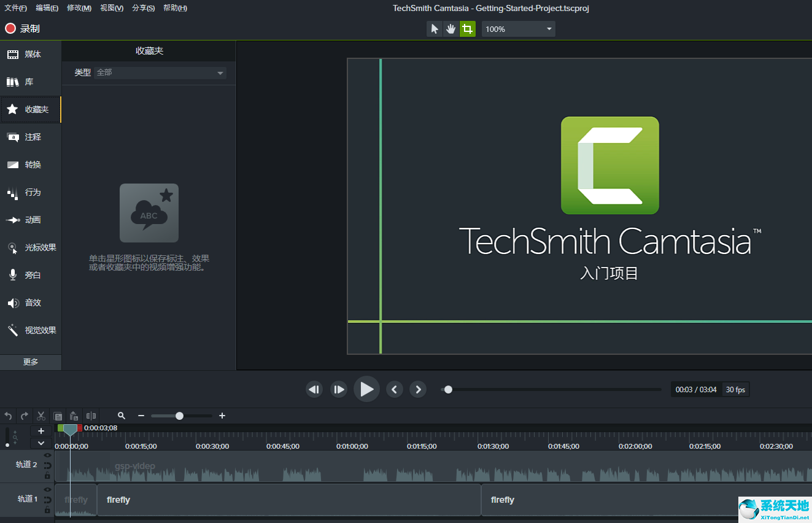Select the gsp-video clip on 轨道 2
Screen dimensions: 812x523
[433, 467]
